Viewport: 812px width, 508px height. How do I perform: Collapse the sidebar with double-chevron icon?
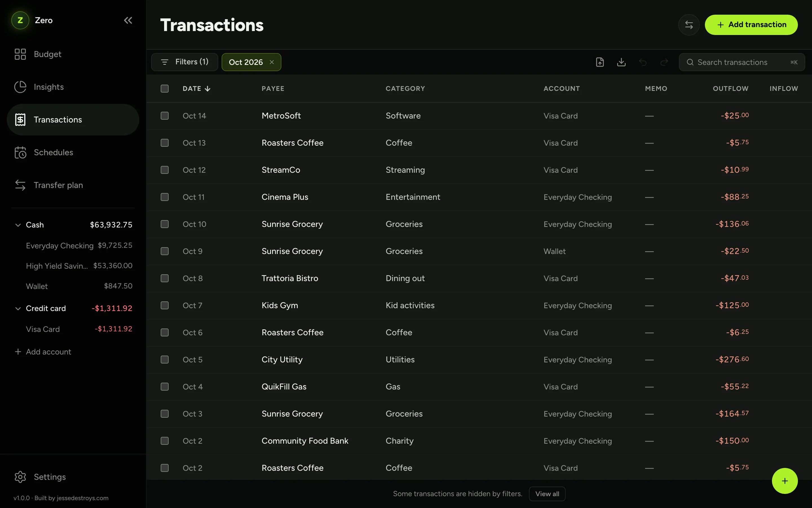[x=128, y=21]
